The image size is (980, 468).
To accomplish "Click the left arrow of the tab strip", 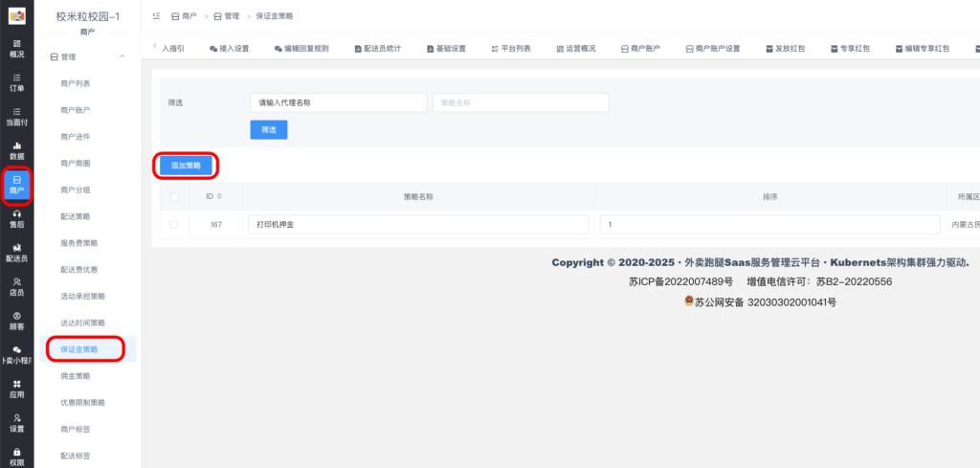I will coord(155,47).
